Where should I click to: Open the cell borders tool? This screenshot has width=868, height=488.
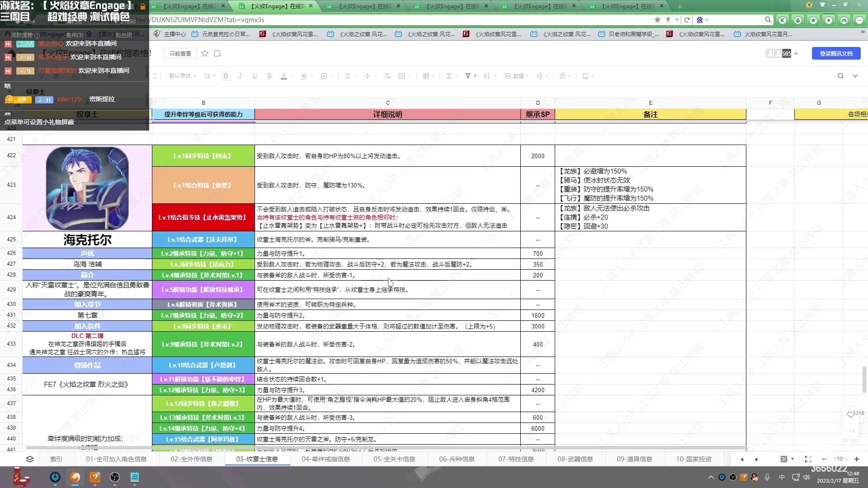(x=324, y=76)
